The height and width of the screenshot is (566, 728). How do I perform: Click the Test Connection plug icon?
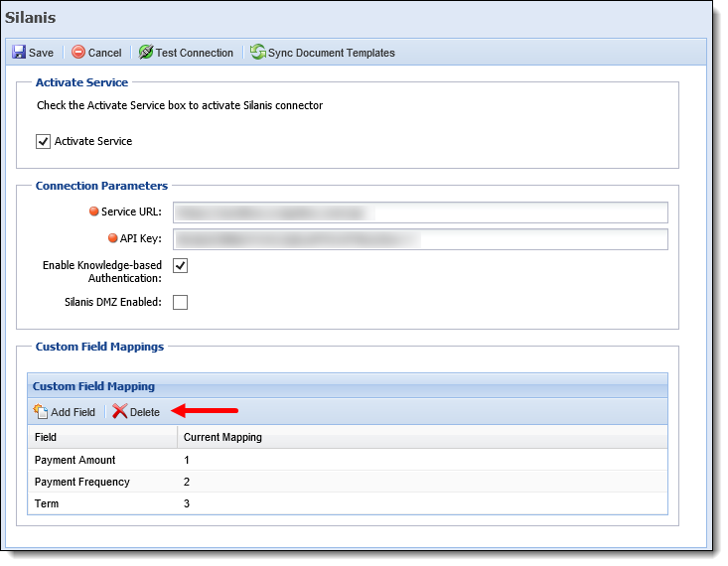click(146, 52)
